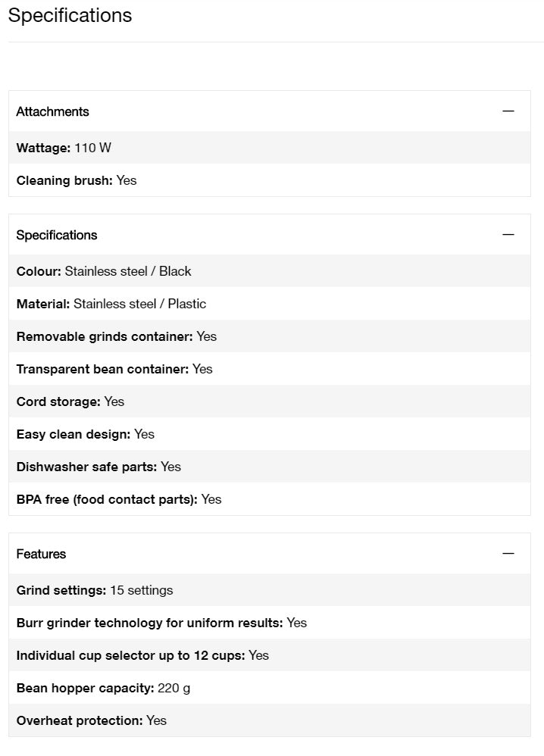Click the Features section header label
The height and width of the screenshot is (756, 544).
(x=42, y=554)
